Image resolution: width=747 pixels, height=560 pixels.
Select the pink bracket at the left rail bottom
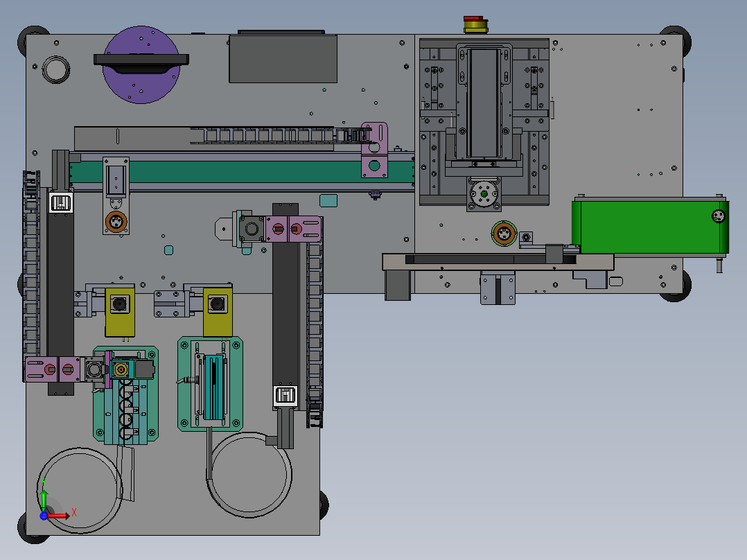coord(53,369)
